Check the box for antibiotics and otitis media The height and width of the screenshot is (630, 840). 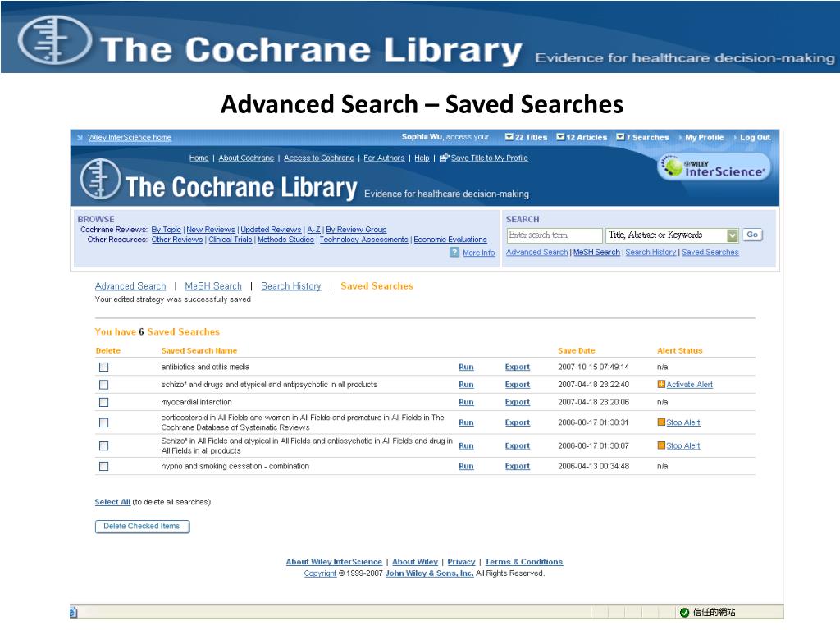(x=104, y=367)
